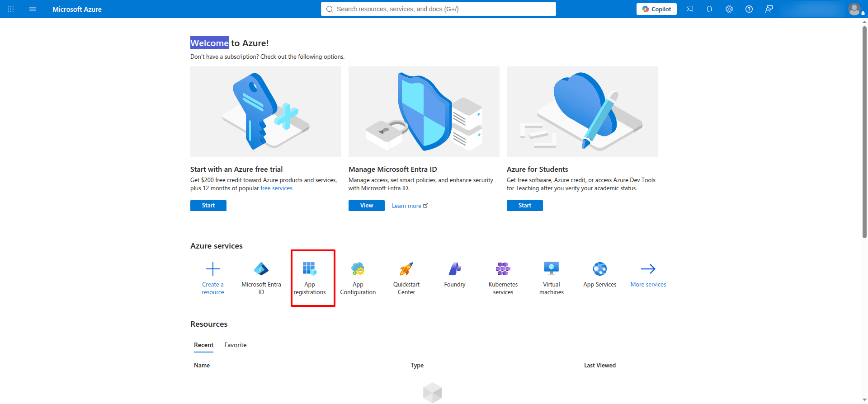Open the notifications bell
This screenshot has height=404, width=868.
[709, 9]
